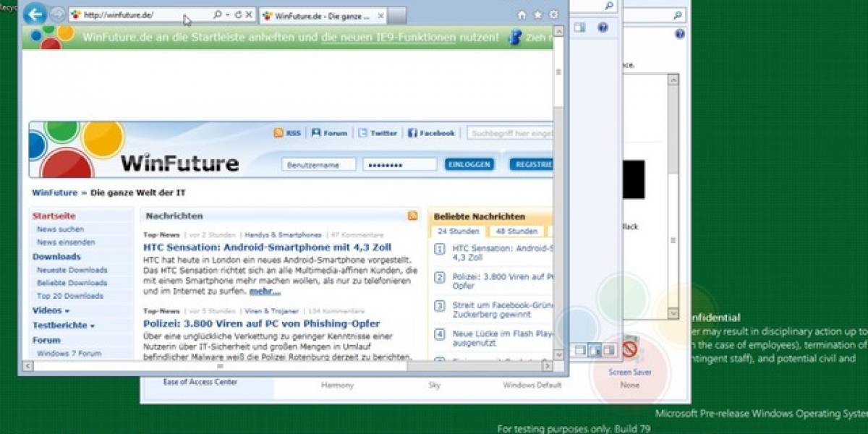Screen dimensions: 868x434
Task: Open 'Beliebte Downloads' link
Action: [72, 283]
